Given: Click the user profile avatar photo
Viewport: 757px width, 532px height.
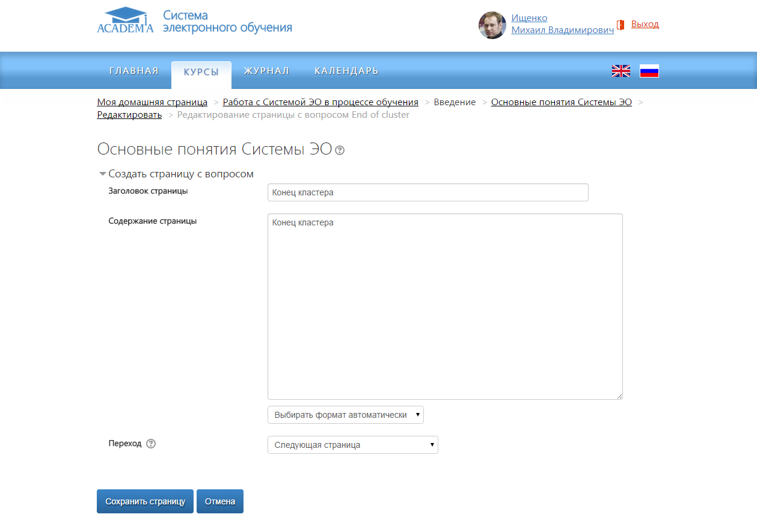Looking at the screenshot, I should (492, 25).
